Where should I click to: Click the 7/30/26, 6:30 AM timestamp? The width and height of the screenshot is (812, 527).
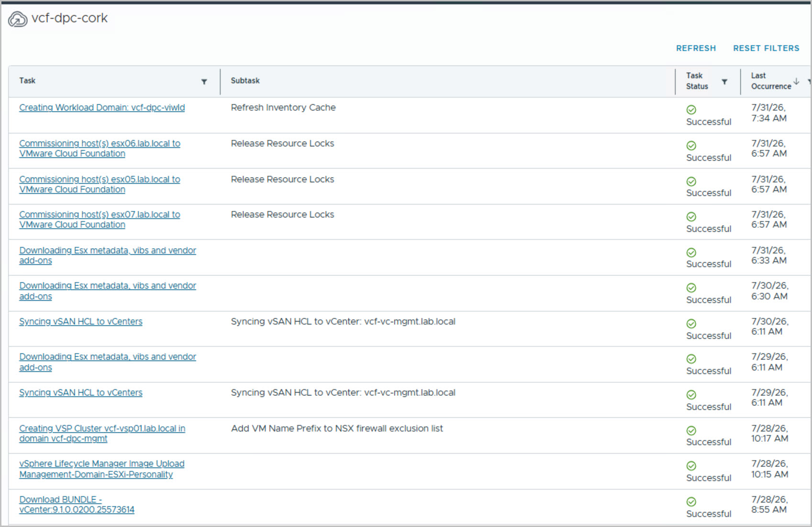coord(770,291)
